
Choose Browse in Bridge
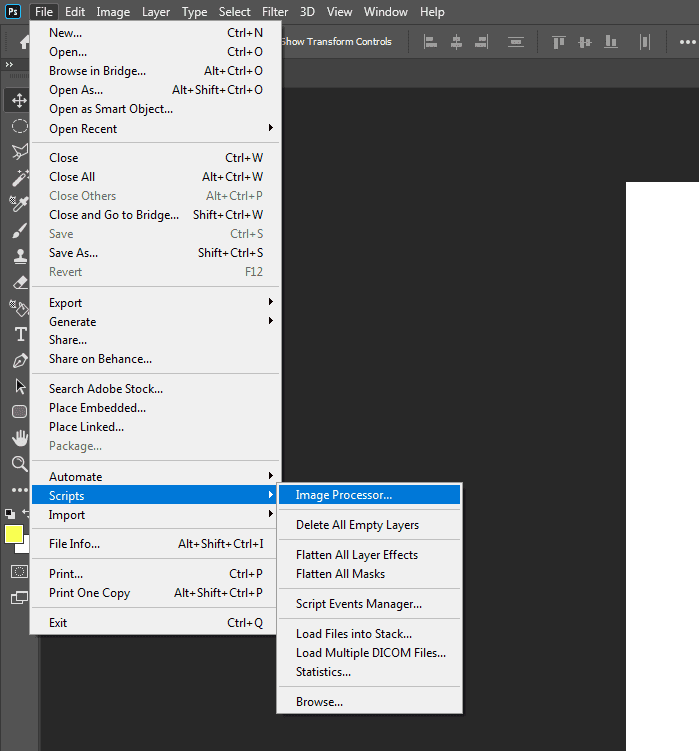(155, 71)
